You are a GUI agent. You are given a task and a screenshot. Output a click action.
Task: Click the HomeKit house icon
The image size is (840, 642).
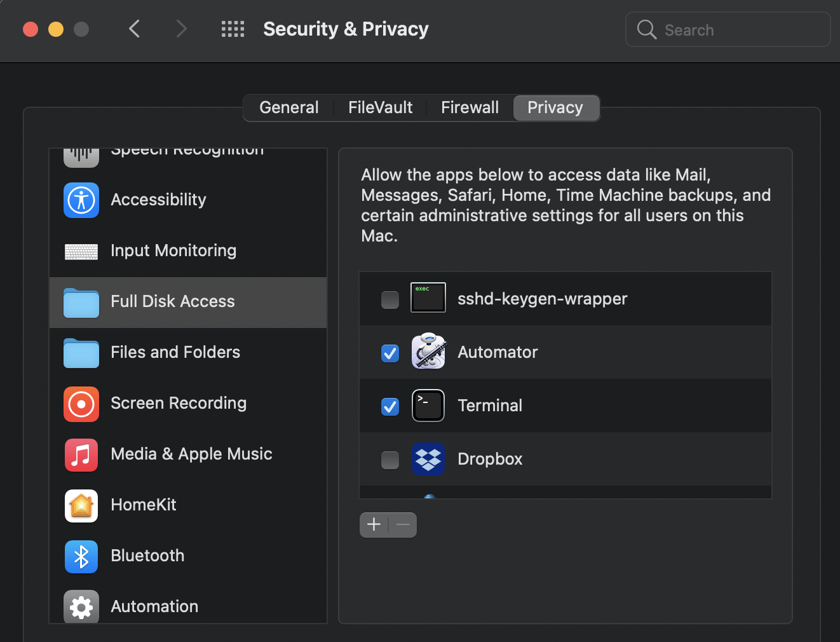[x=81, y=506]
